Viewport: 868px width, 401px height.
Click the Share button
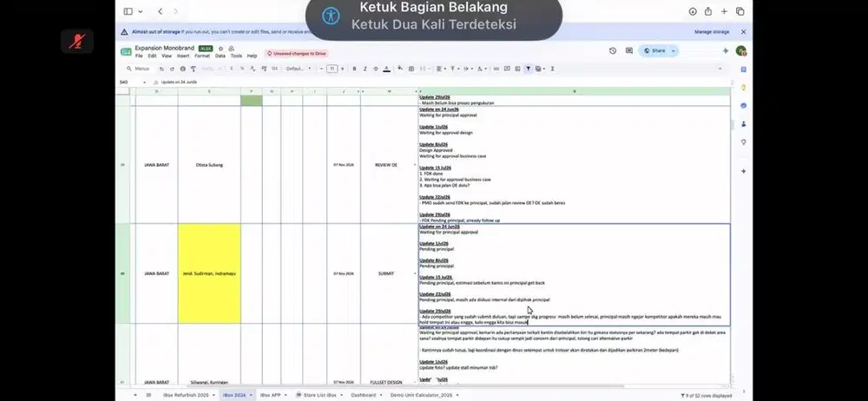click(654, 50)
